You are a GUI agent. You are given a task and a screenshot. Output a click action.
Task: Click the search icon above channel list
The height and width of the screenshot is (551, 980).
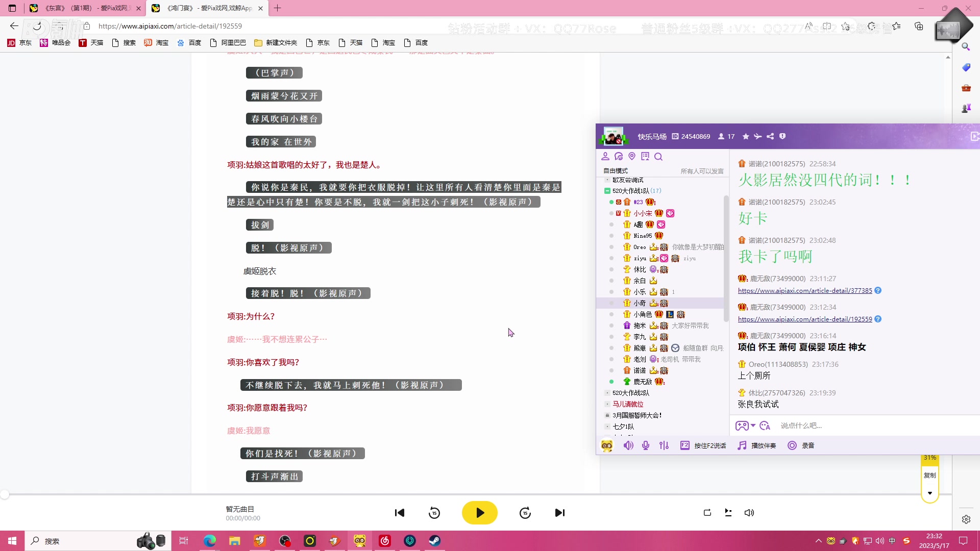(658, 157)
